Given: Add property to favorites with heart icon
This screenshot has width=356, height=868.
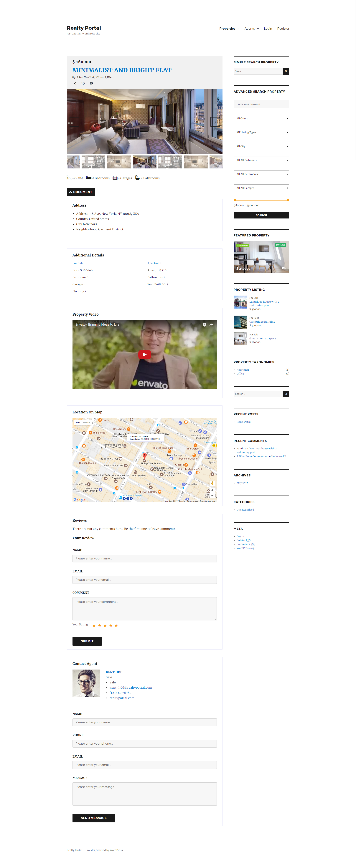Looking at the screenshot, I should tap(83, 83).
